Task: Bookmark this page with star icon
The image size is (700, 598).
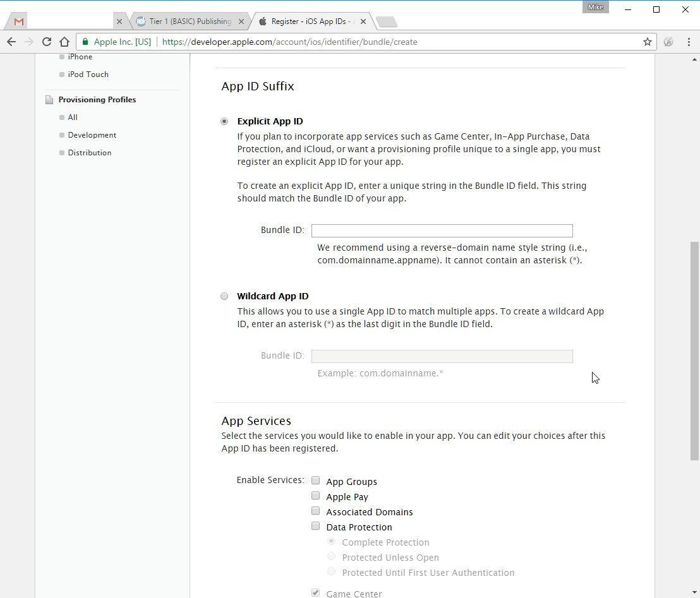Action: click(x=648, y=42)
